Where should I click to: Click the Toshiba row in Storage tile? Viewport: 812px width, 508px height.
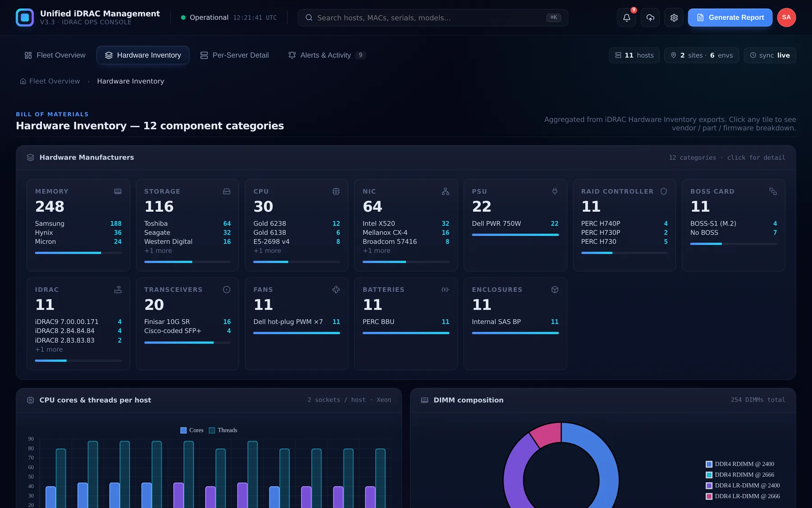pos(187,224)
